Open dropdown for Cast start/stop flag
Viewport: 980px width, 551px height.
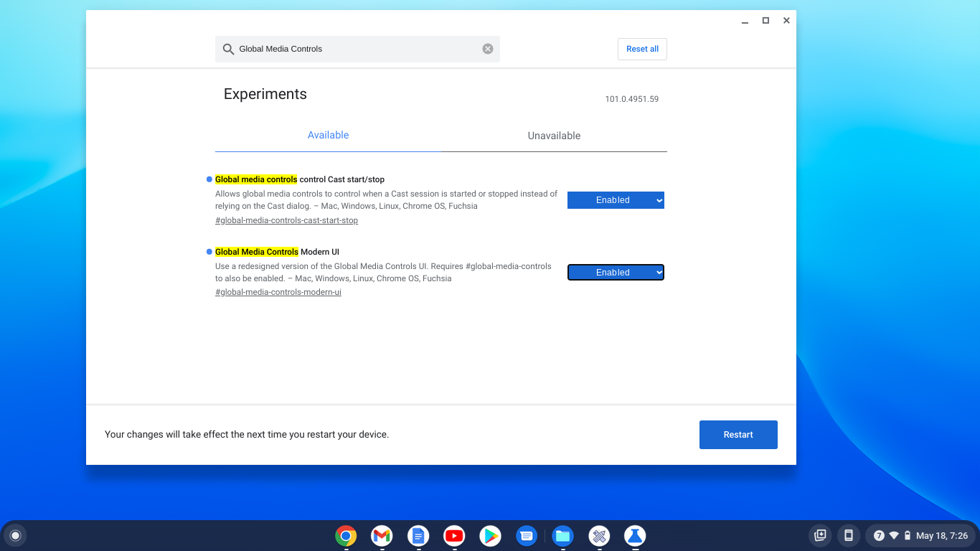tap(616, 200)
